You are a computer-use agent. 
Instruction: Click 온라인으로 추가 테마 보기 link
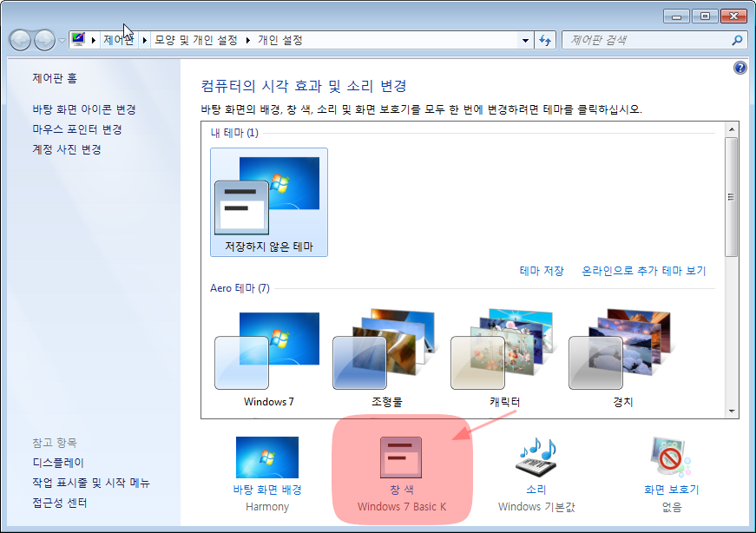(x=644, y=271)
